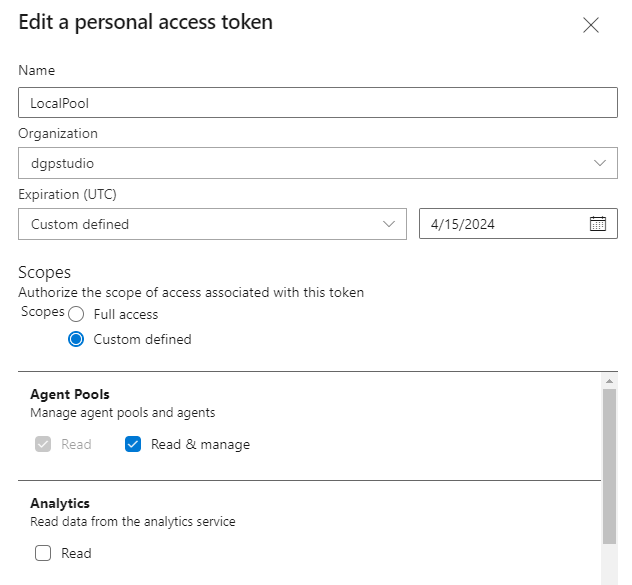Click the scopes list scrollbar thumb

[609, 465]
